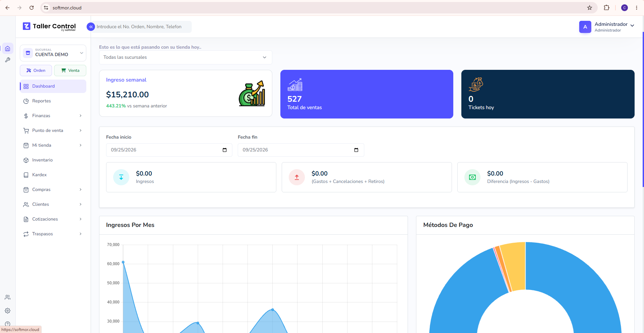Viewport: 644px width, 333px height.
Task: Open the wrench tools icon in left rail
Action: (x=7, y=60)
